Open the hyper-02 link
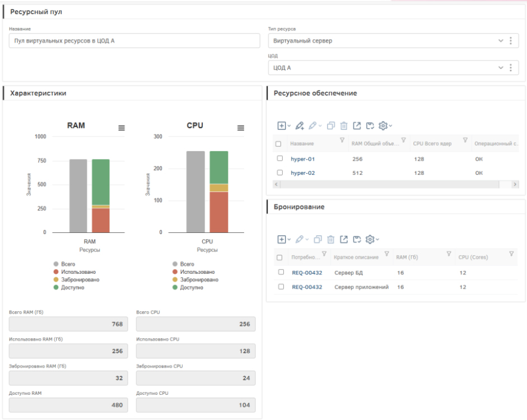This screenshot has height=420, width=527. tap(302, 173)
